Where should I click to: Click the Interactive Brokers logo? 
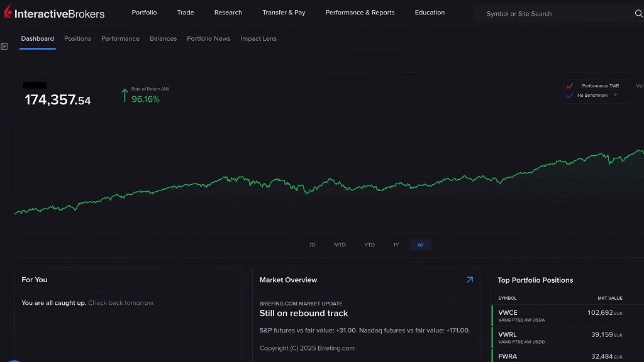click(x=54, y=13)
